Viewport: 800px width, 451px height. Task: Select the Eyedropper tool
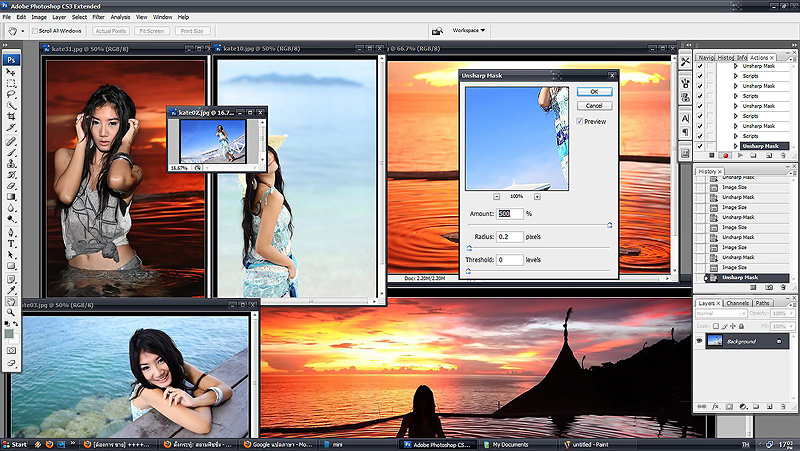[11, 290]
